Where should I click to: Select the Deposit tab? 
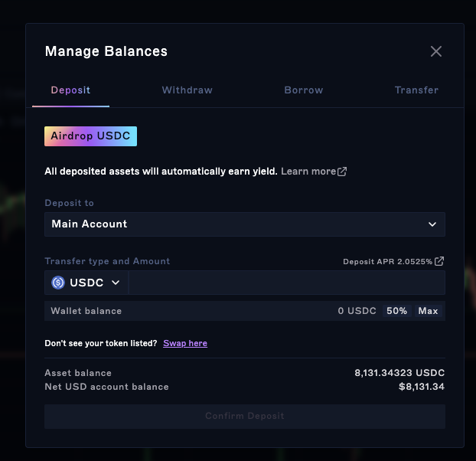70,90
